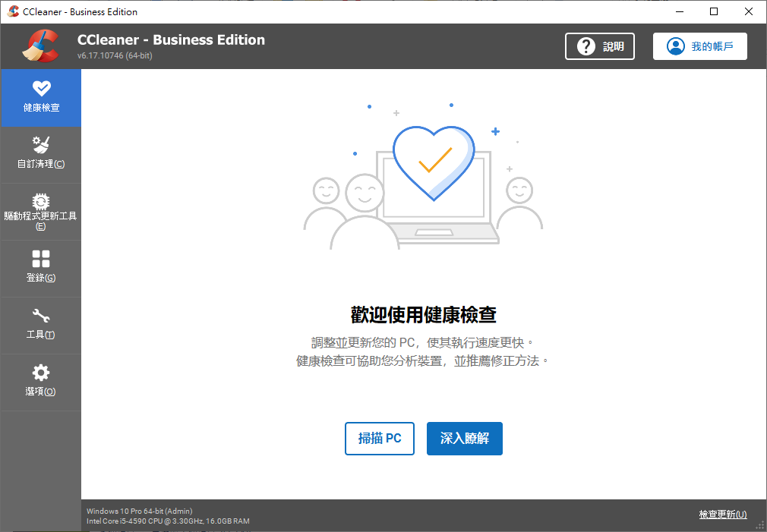Viewport: 767px width, 532px height.
Task: Maximize the CCleaner window
Action: (714, 11)
